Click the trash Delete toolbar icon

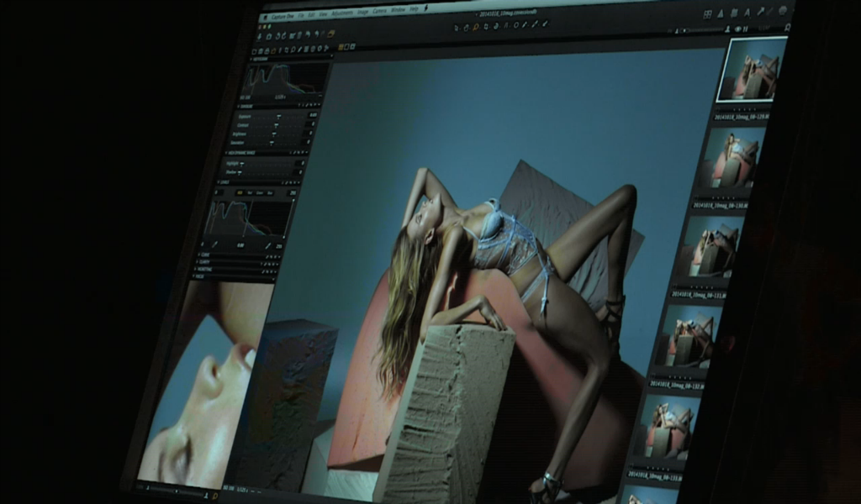point(299,35)
